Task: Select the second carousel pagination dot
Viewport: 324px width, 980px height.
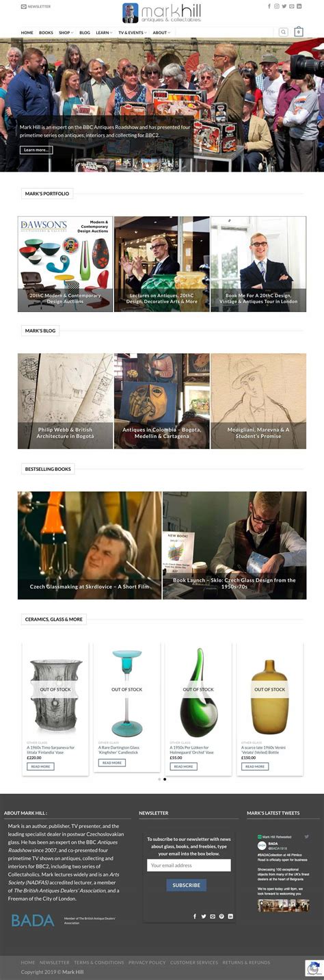Action: pyautogui.click(x=165, y=779)
